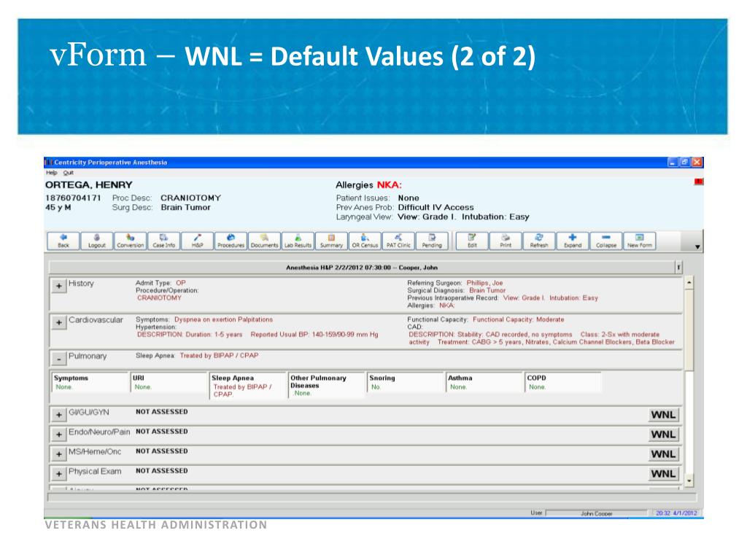
Task: Click the Functional Capacity Moderate text
Action: tap(519, 319)
